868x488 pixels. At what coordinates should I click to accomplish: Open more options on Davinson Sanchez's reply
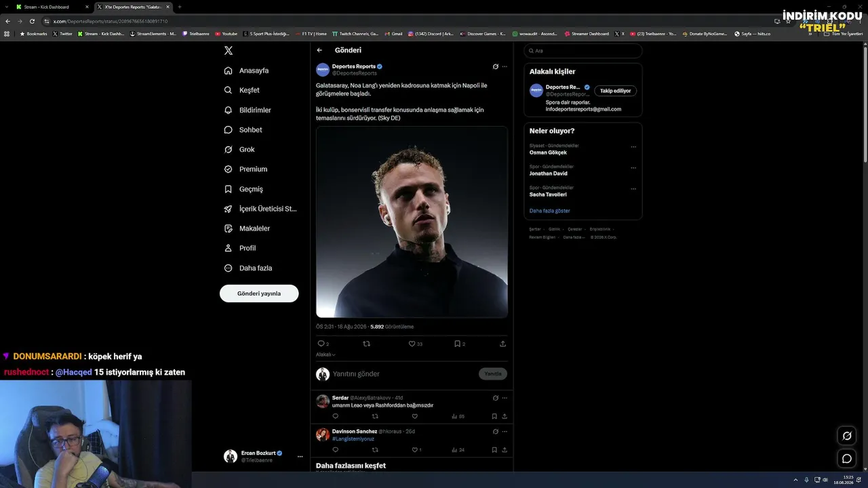(x=505, y=431)
